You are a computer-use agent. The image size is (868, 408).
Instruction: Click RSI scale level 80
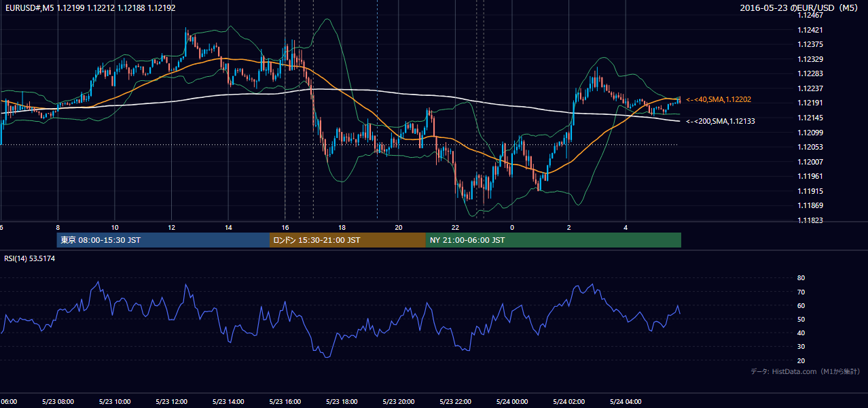(x=801, y=278)
